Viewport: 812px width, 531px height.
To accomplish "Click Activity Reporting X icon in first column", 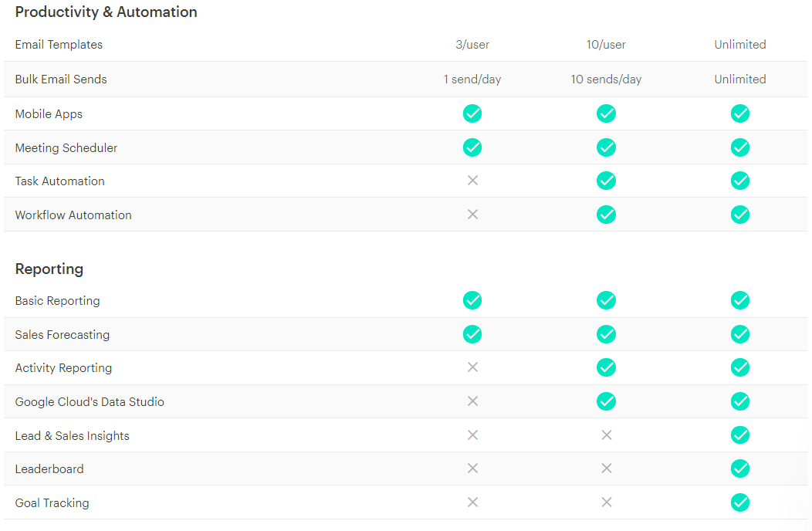I will click(472, 367).
